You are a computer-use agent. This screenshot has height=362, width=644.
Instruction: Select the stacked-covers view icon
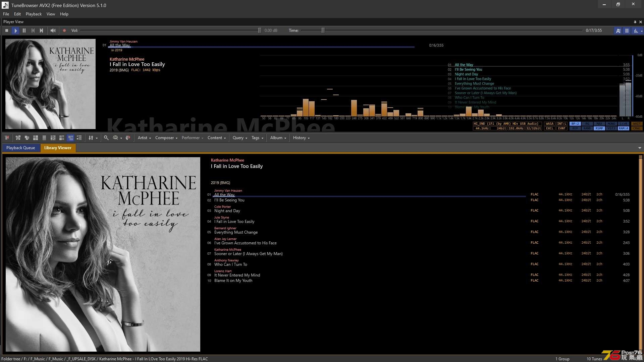27,138
